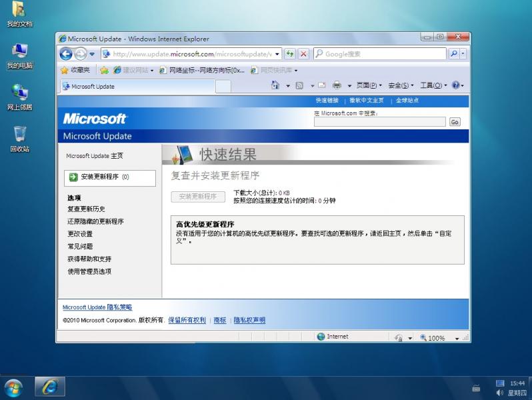The height and width of the screenshot is (400, 532).
Task: Open the 工具(O) menu
Action: coord(433,85)
